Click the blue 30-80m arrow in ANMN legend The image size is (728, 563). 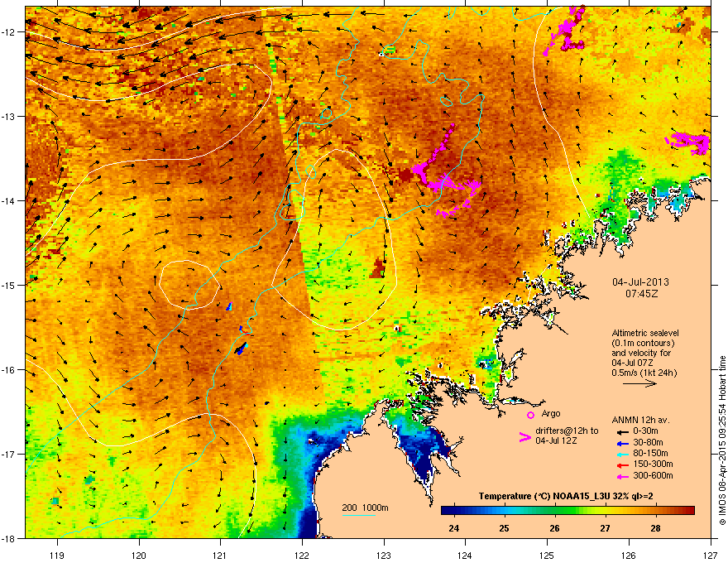(622, 443)
